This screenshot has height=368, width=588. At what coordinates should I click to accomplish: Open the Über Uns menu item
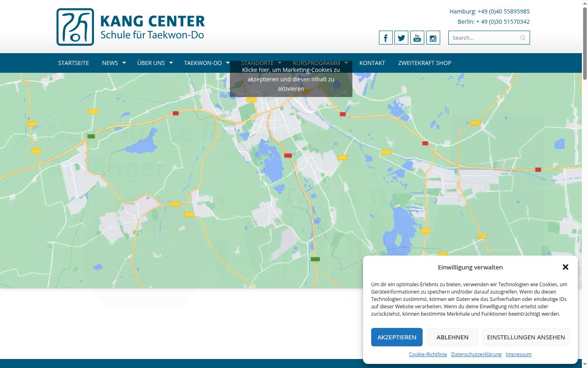[151, 63]
